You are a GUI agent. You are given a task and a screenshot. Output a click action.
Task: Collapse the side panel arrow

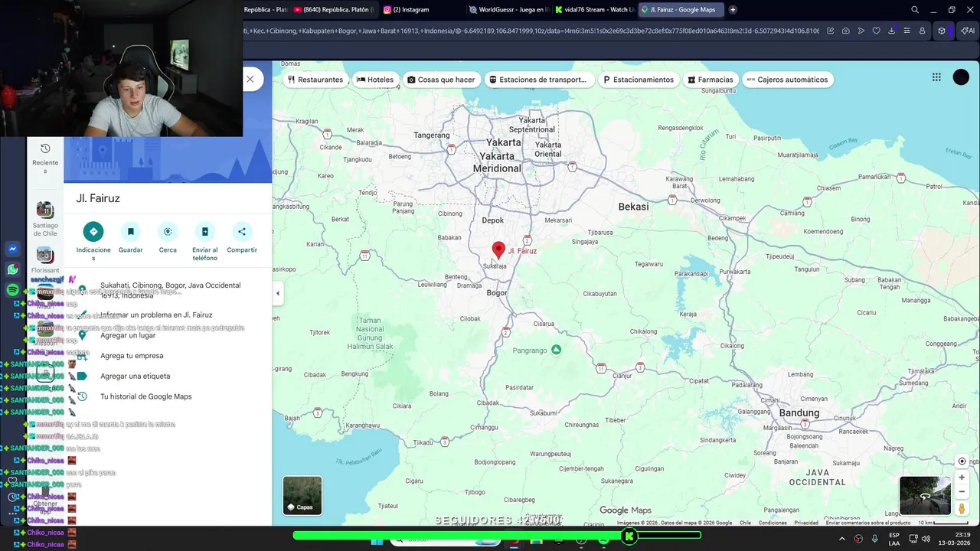(278, 293)
